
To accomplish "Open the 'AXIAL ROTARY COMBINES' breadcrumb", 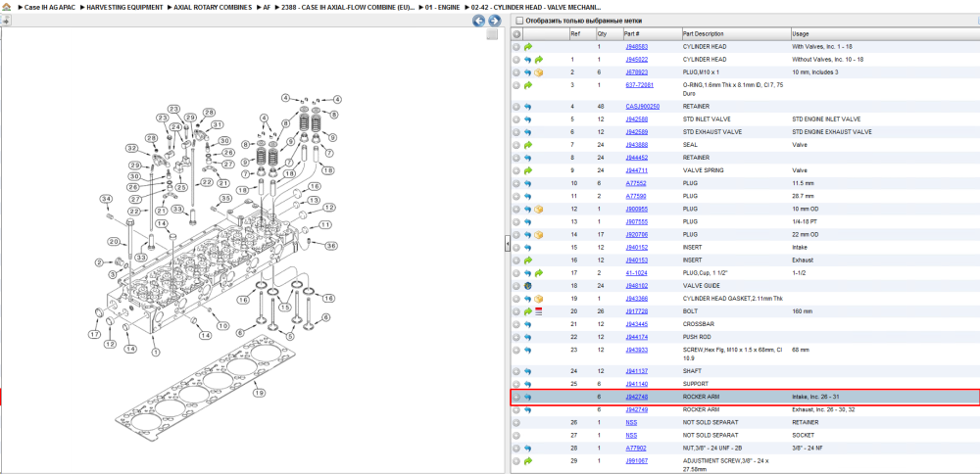I will (x=213, y=7).
